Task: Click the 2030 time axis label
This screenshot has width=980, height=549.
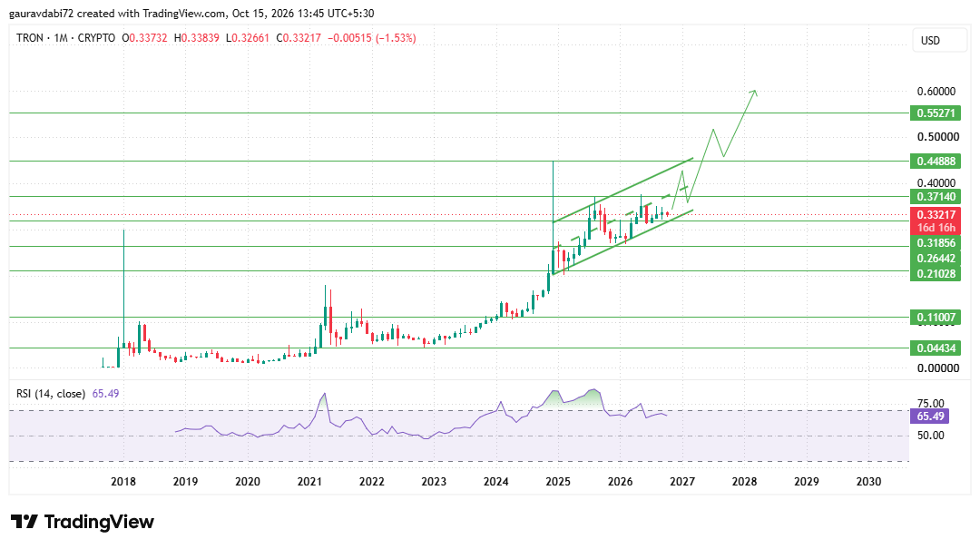Action: tap(868, 482)
